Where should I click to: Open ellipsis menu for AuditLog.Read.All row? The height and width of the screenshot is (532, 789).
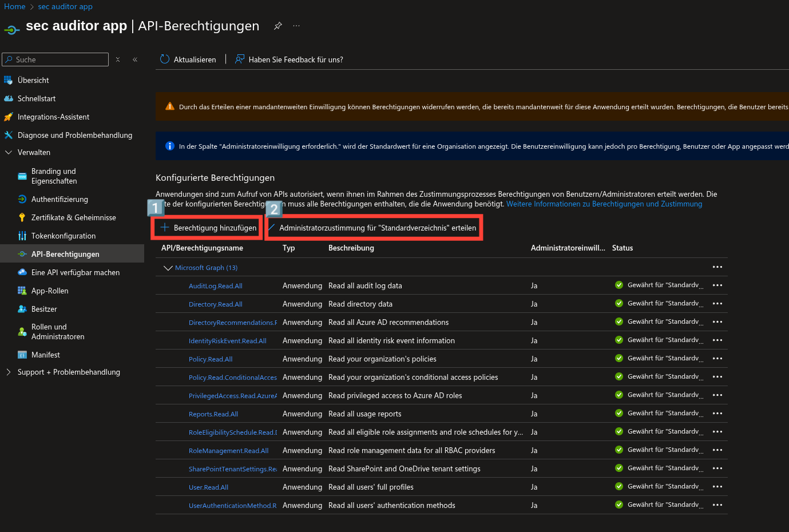click(717, 285)
